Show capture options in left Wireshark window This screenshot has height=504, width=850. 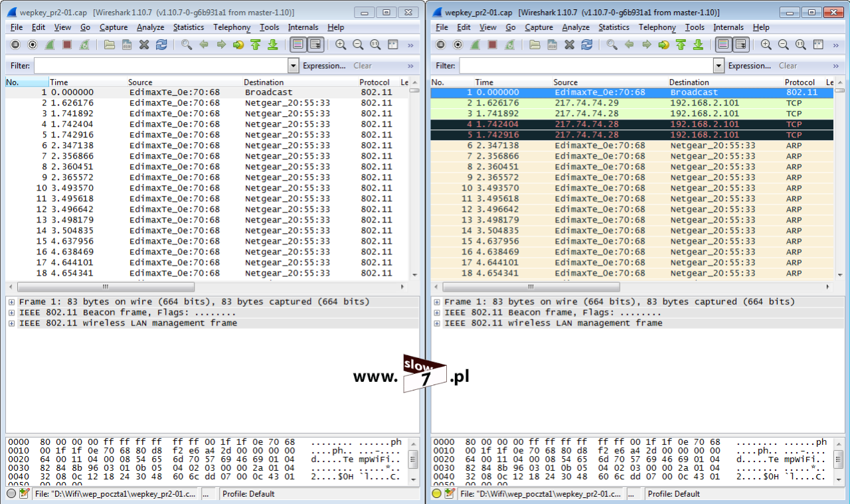tap(33, 44)
